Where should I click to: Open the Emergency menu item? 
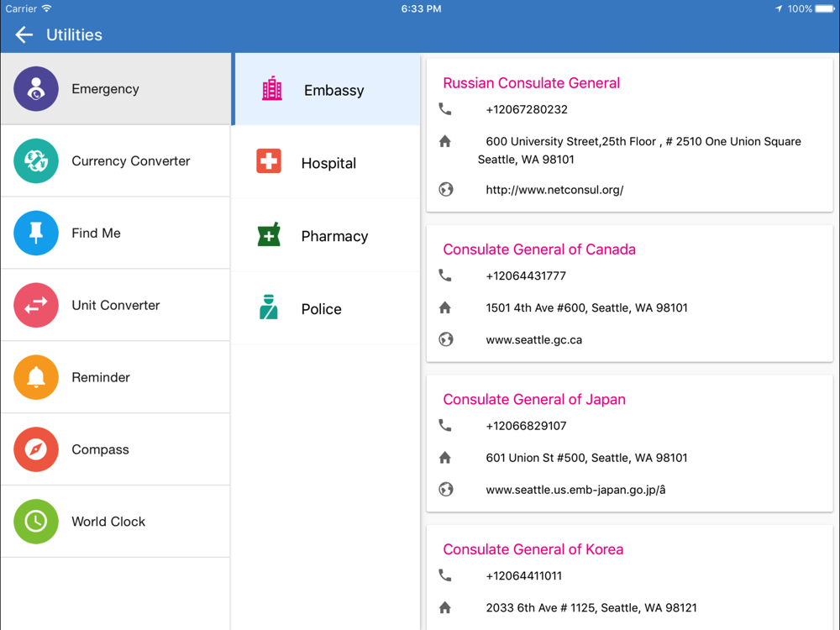(x=116, y=89)
